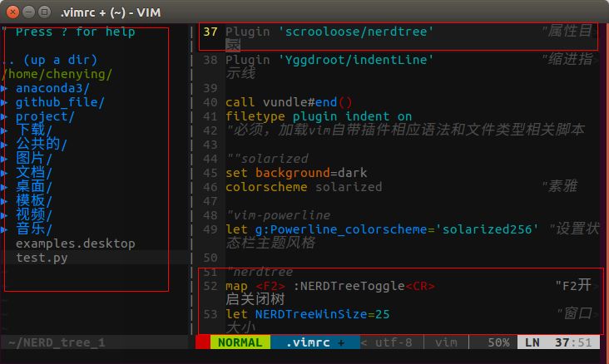Go up a directory via '.. (up a dir)'
Viewport: 609px width, 364px height.
49,60
